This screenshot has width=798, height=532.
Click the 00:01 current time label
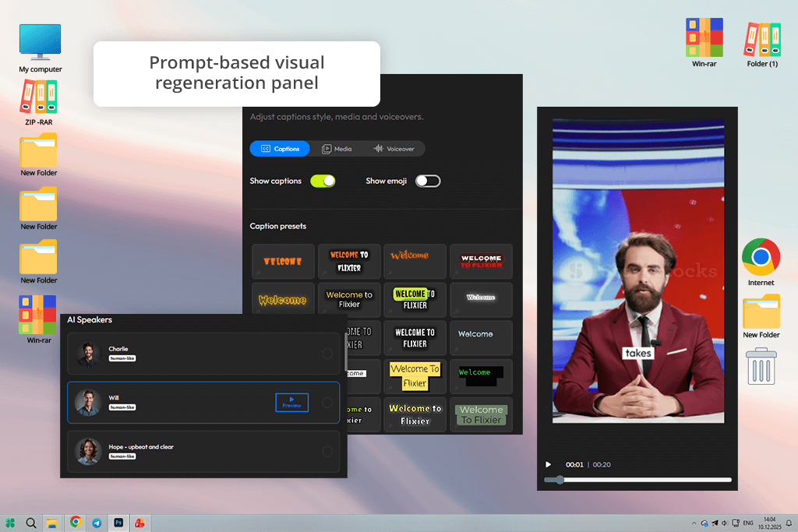click(x=574, y=464)
